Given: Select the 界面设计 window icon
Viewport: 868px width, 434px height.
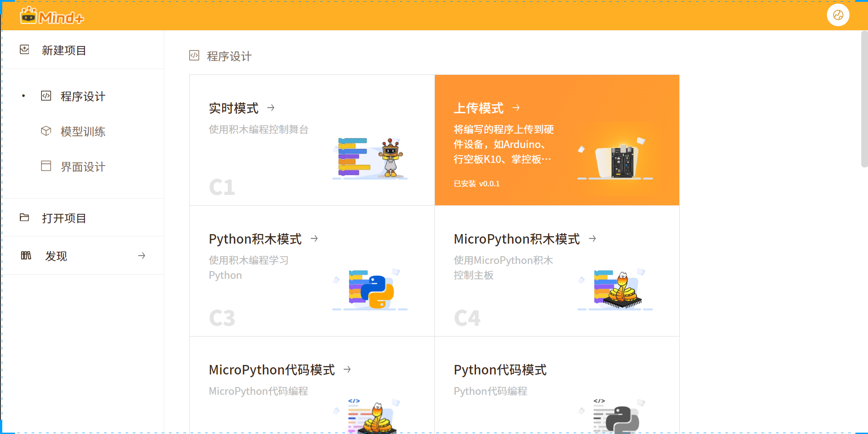Looking at the screenshot, I should [46, 166].
